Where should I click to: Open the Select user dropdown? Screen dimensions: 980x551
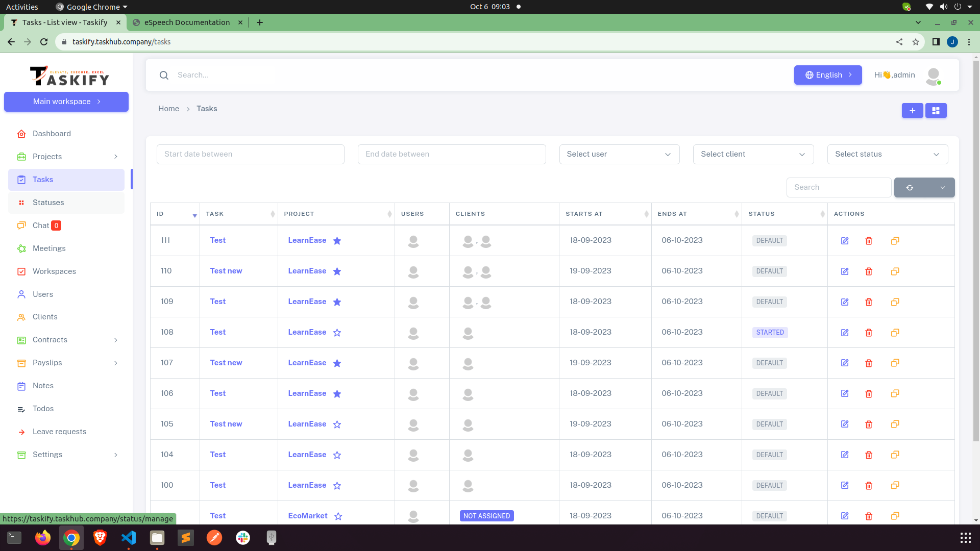point(619,154)
